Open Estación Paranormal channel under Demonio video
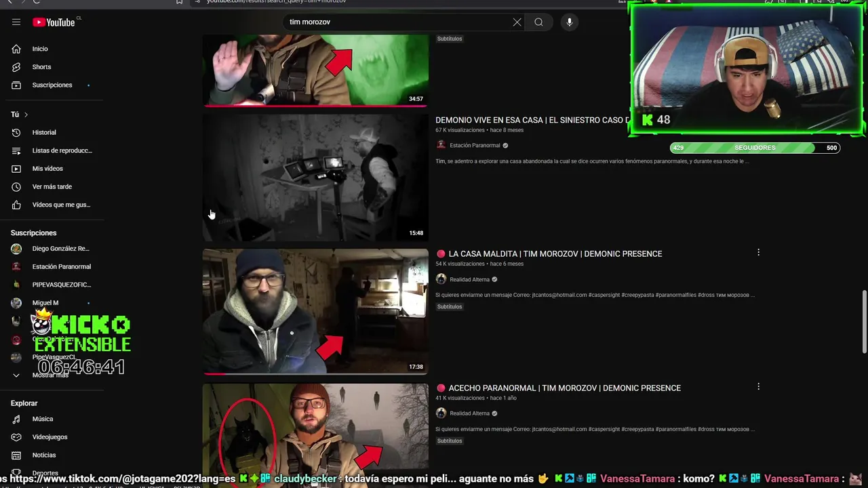 (475, 145)
